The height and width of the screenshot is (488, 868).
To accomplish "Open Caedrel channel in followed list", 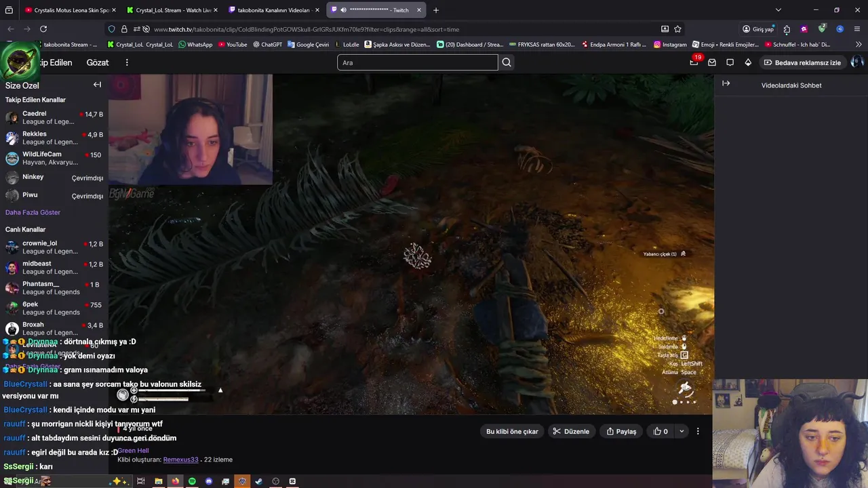I will tap(54, 118).
